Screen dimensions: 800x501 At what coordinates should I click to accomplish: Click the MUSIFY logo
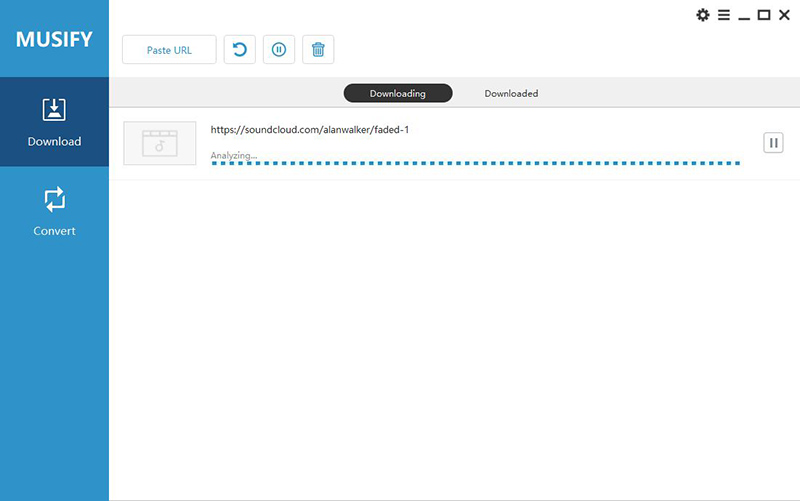pos(54,39)
